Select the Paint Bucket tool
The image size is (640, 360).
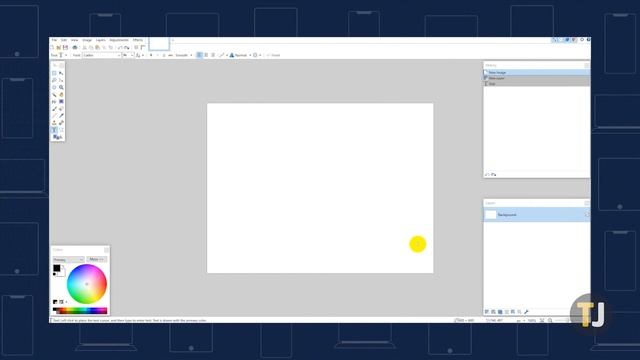coord(54,101)
